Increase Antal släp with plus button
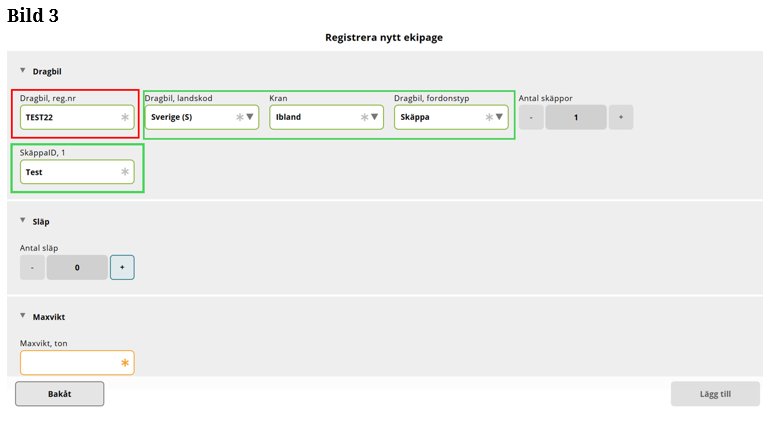Screen dimensions: 767x427 pyautogui.click(x=122, y=267)
